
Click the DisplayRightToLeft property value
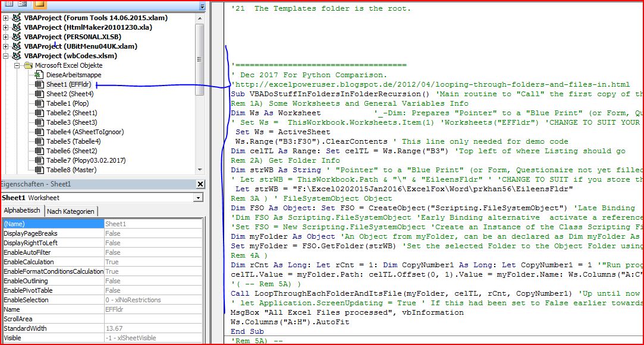(x=153, y=242)
